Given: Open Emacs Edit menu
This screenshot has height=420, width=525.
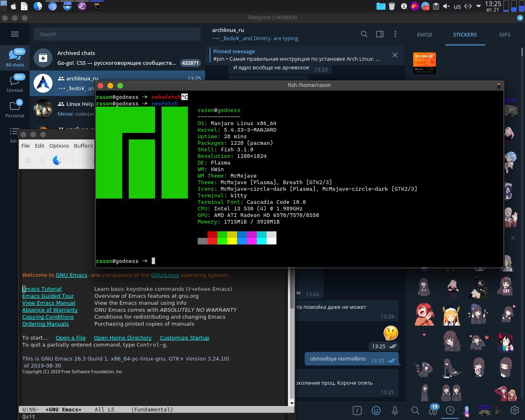Looking at the screenshot, I should pyautogui.click(x=39, y=146).
